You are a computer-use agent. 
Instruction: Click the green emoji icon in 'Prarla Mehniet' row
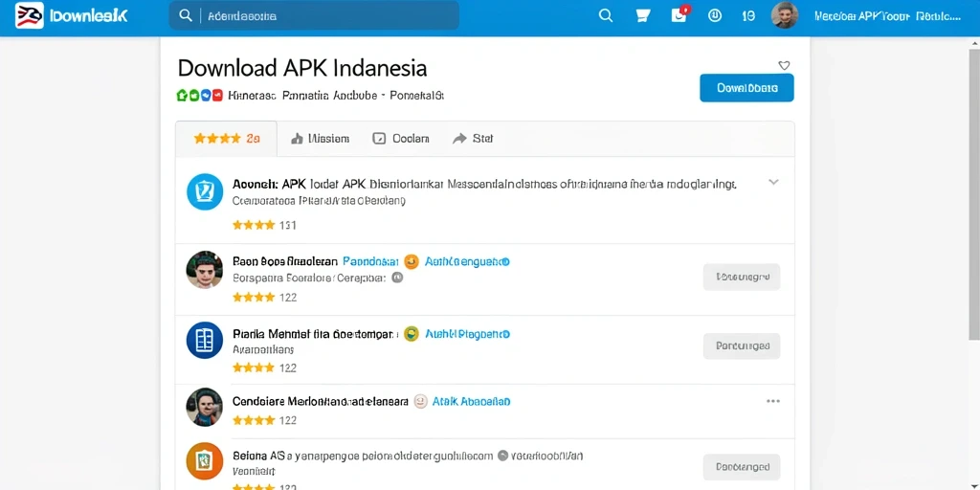pyautogui.click(x=411, y=334)
